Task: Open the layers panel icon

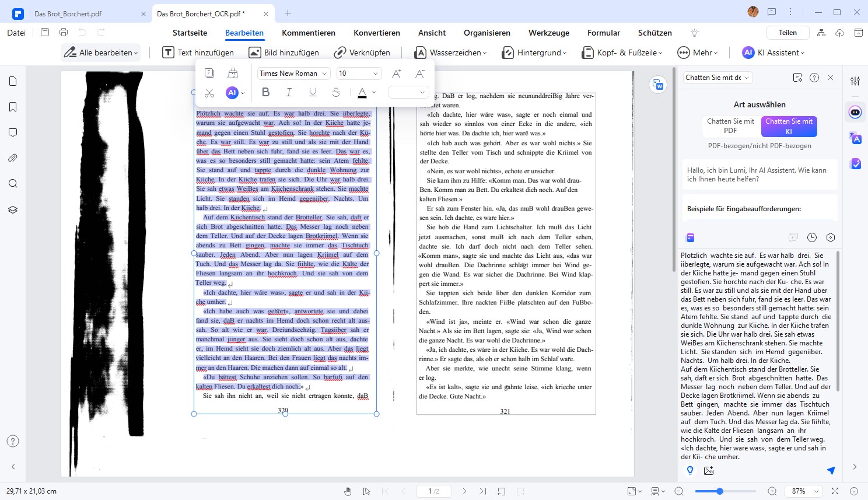Action: 13,209
